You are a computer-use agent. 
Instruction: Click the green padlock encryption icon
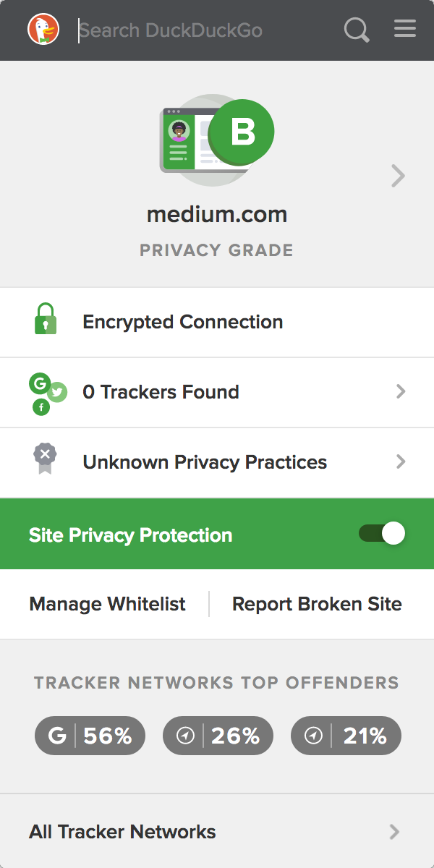tap(45, 319)
